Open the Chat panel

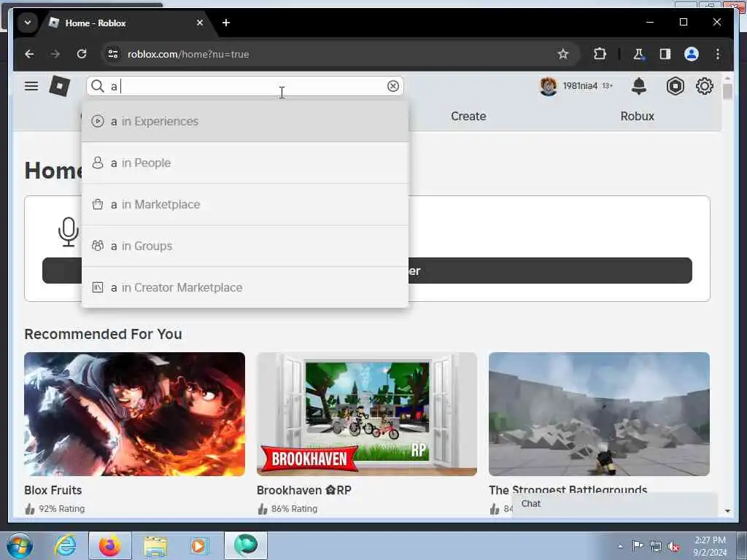(614, 504)
